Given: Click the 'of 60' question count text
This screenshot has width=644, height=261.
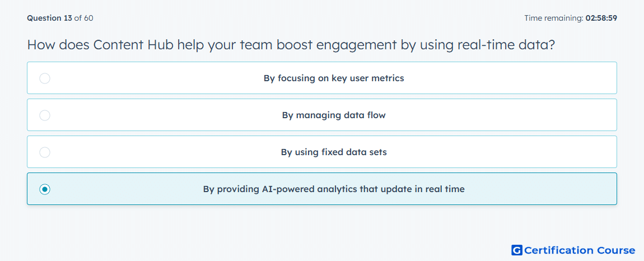Looking at the screenshot, I should coord(84,18).
